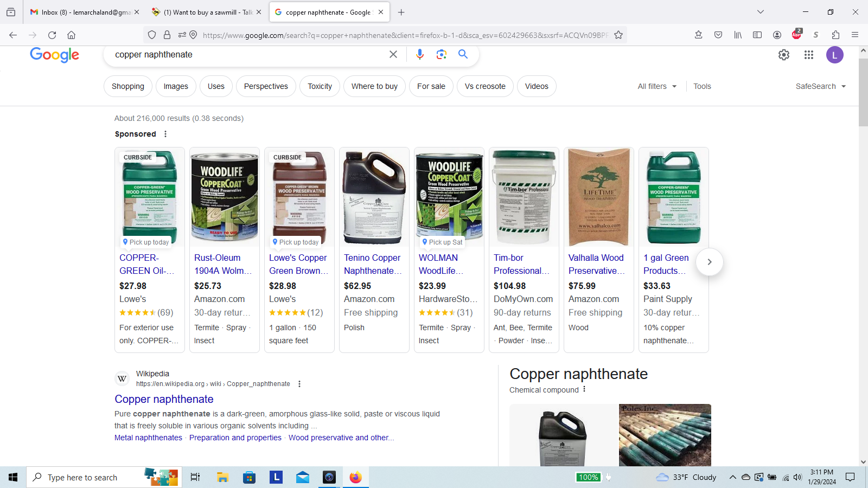Open Task View in the taskbar
Screen dimensions: 868x488
pyautogui.click(x=195, y=477)
